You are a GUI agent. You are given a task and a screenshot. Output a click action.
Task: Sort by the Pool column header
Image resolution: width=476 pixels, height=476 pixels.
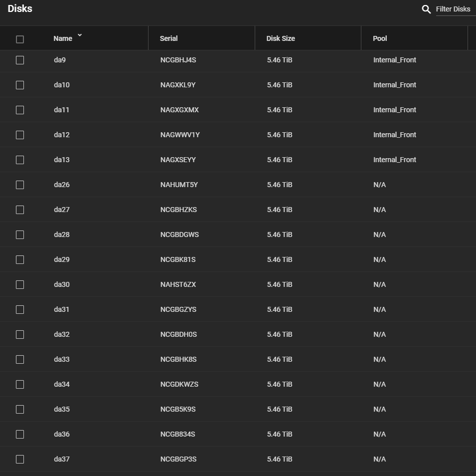click(x=380, y=38)
